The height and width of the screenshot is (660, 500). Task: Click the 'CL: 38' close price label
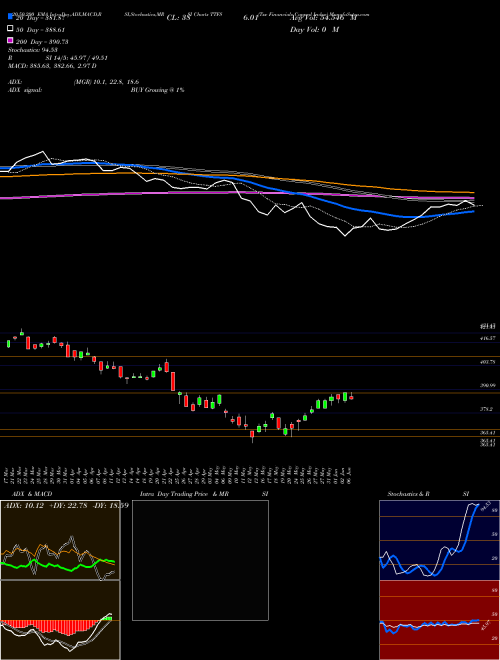click(x=179, y=18)
